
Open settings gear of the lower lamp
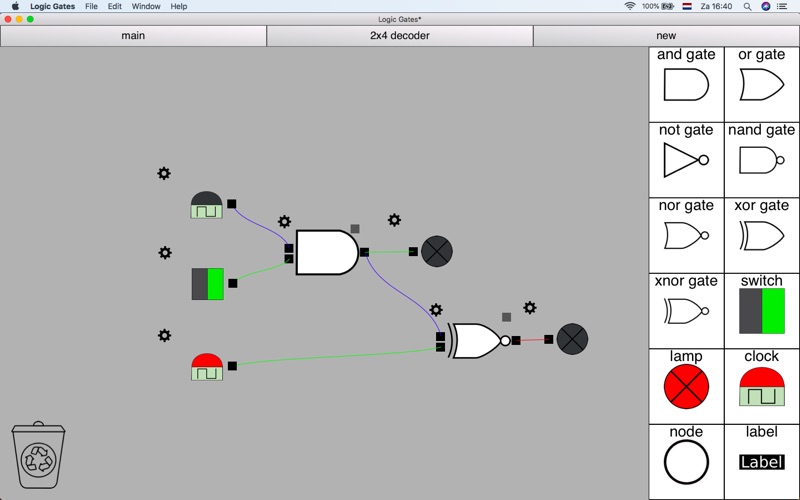click(x=530, y=308)
